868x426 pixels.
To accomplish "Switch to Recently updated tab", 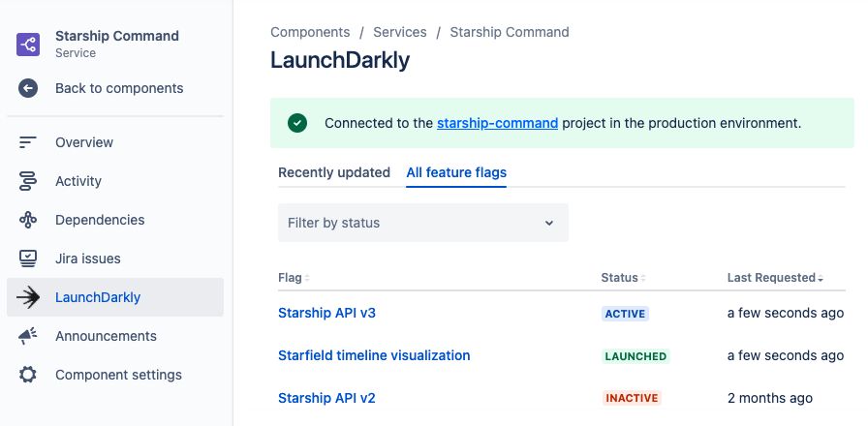I will point(334,172).
